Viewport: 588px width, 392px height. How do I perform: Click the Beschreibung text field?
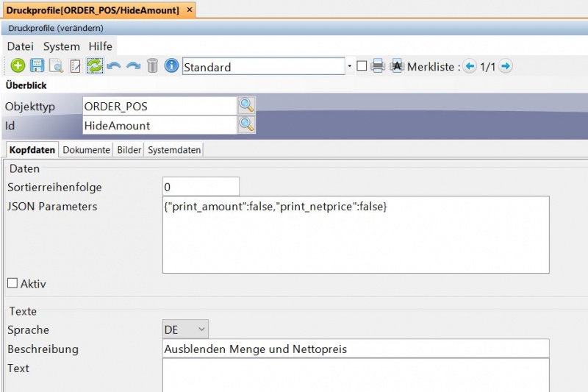click(x=356, y=349)
